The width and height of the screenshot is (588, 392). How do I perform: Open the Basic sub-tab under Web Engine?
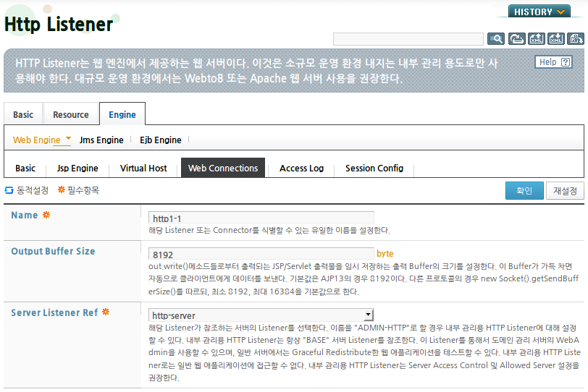click(x=25, y=168)
